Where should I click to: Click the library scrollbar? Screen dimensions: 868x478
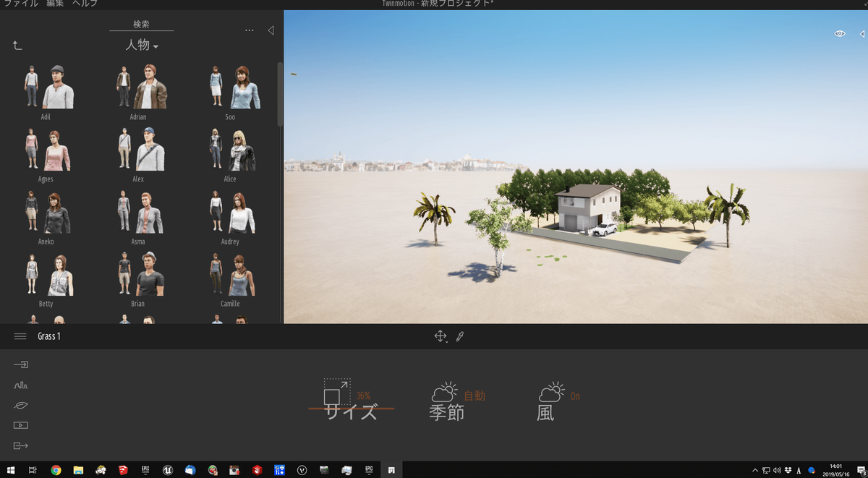click(281, 94)
